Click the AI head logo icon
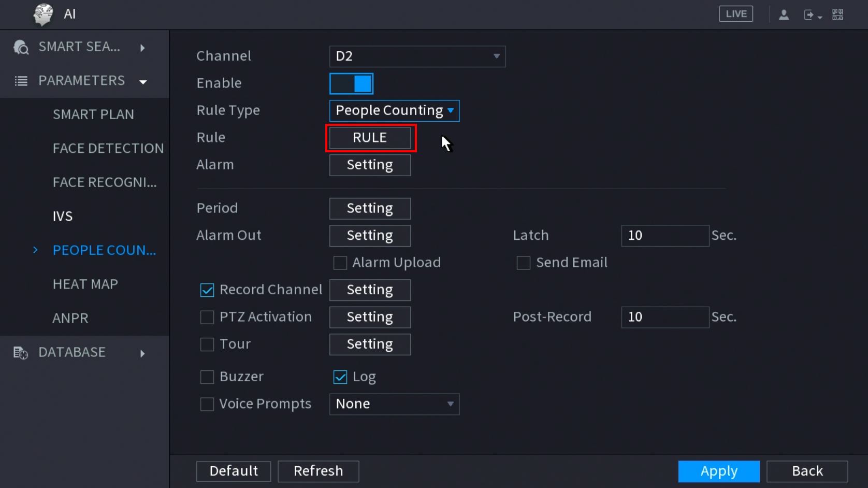 pos(43,14)
